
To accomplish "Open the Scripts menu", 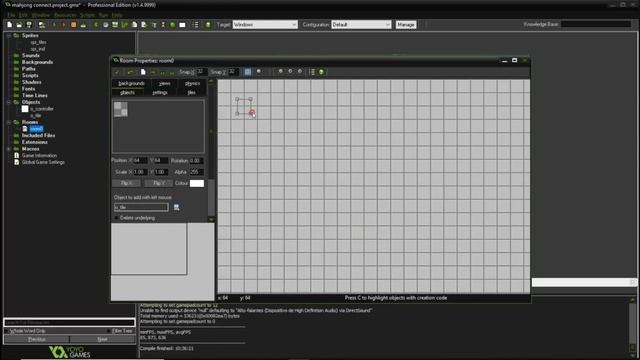I will tap(87, 15).
